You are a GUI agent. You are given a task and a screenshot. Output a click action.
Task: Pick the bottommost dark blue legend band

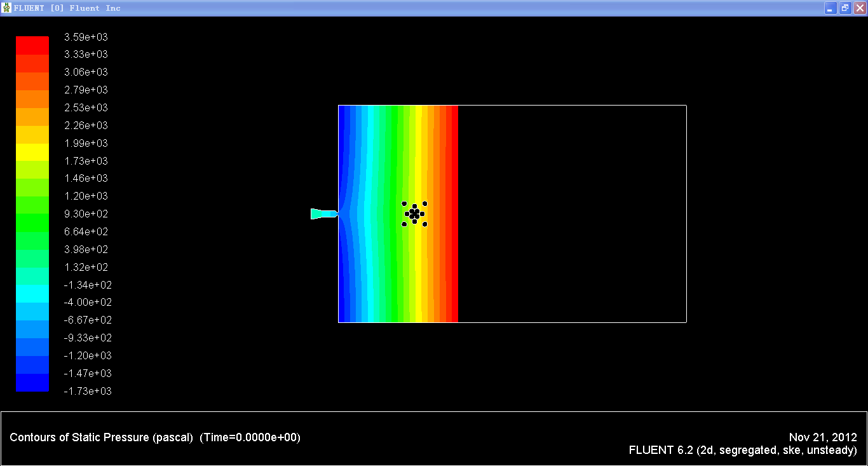tap(32, 383)
